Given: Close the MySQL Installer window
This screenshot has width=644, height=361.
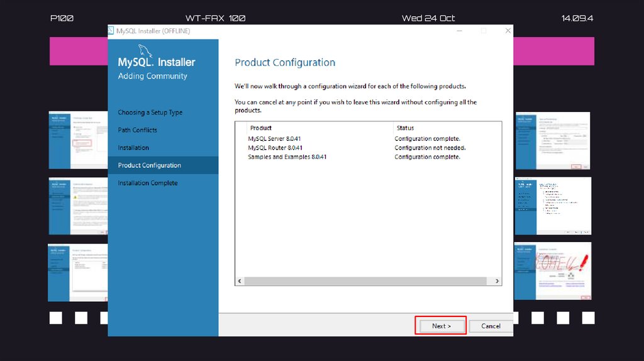Looking at the screenshot, I should (508, 31).
